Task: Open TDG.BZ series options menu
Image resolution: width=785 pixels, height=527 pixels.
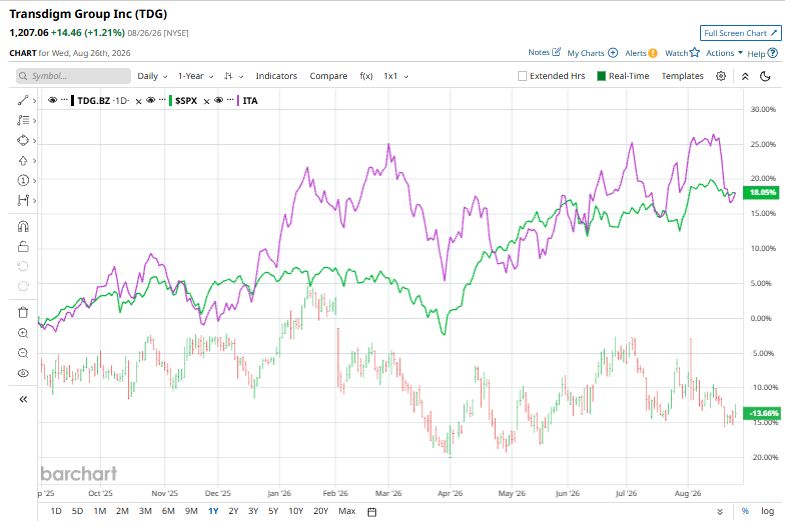Action: point(64,100)
